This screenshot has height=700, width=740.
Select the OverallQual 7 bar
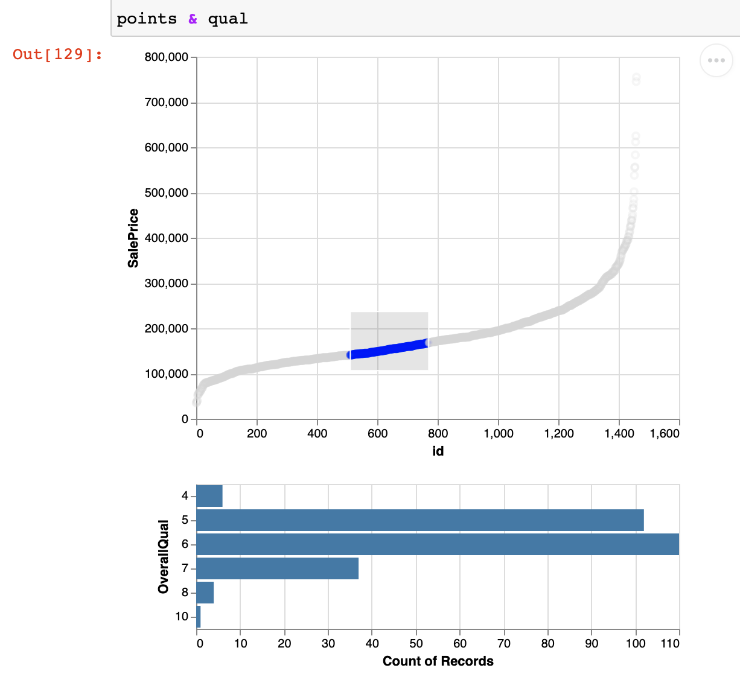pos(278,568)
